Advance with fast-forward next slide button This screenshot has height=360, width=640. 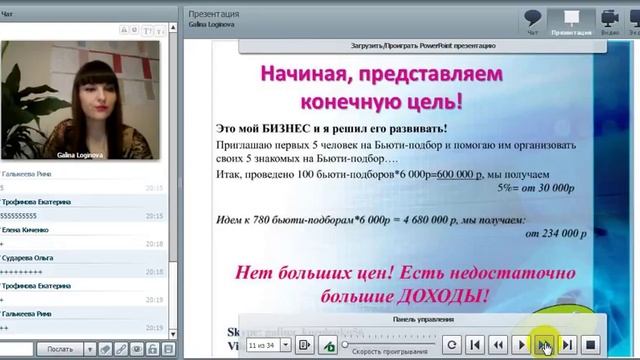[x=544, y=345]
